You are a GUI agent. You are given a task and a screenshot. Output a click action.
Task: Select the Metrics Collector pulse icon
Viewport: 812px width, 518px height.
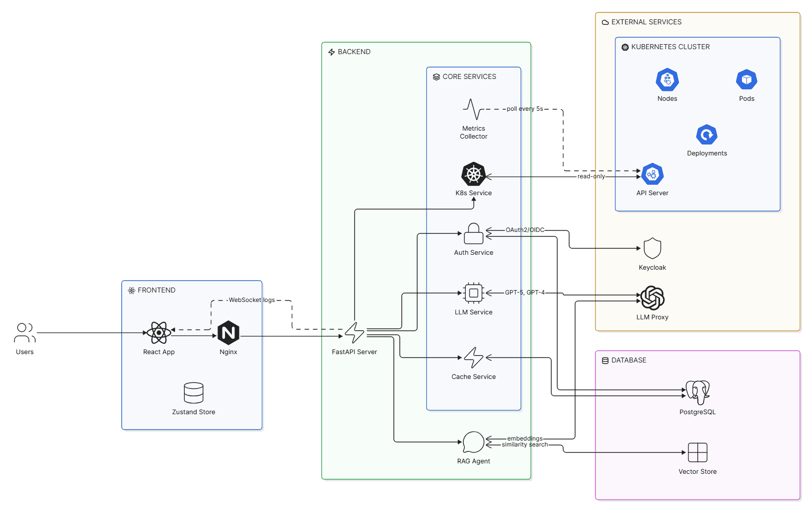tap(474, 109)
